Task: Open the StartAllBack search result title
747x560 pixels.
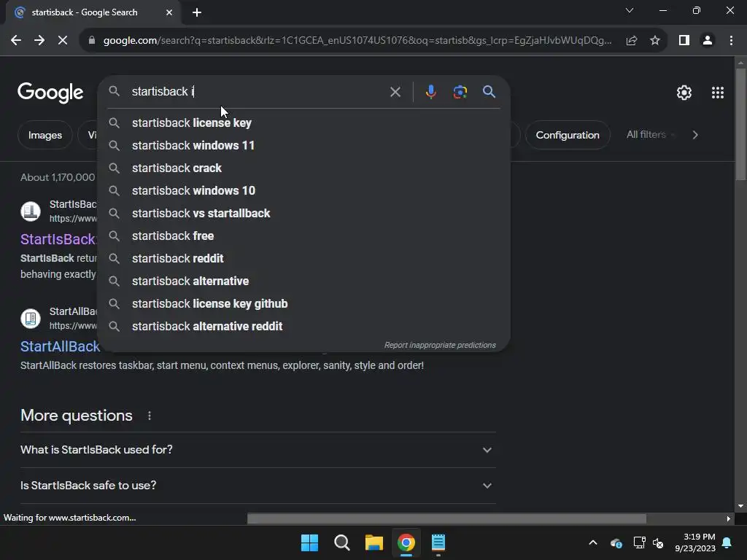Action: [x=60, y=346]
